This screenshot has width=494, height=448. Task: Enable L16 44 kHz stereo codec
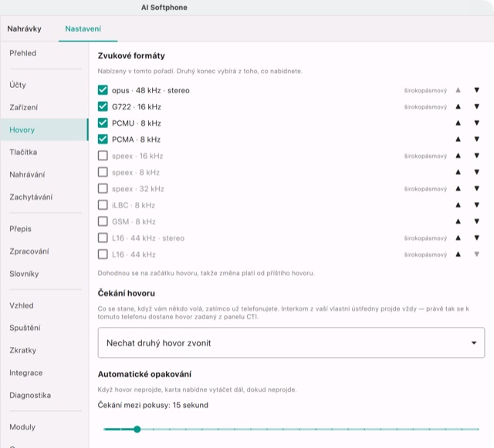[103, 237]
